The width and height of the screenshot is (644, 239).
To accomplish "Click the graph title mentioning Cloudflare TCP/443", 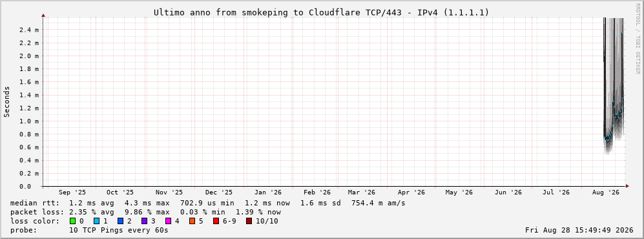I will click(321, 13).
